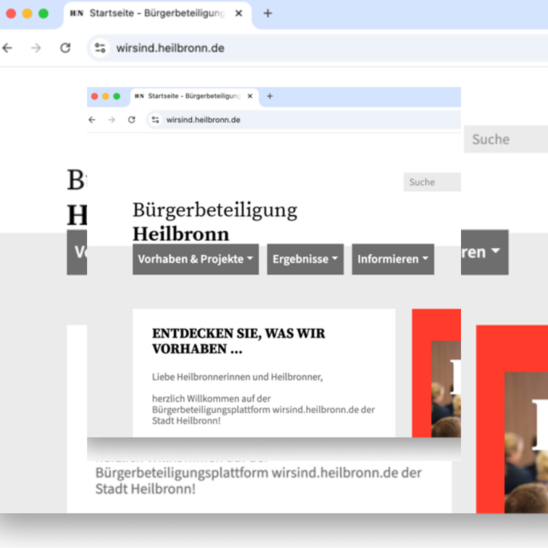548x548 pixels.
Task: Click the Bürgerbeteiligung Heilbronn logo heading
Action: click(x=215, y=221)
